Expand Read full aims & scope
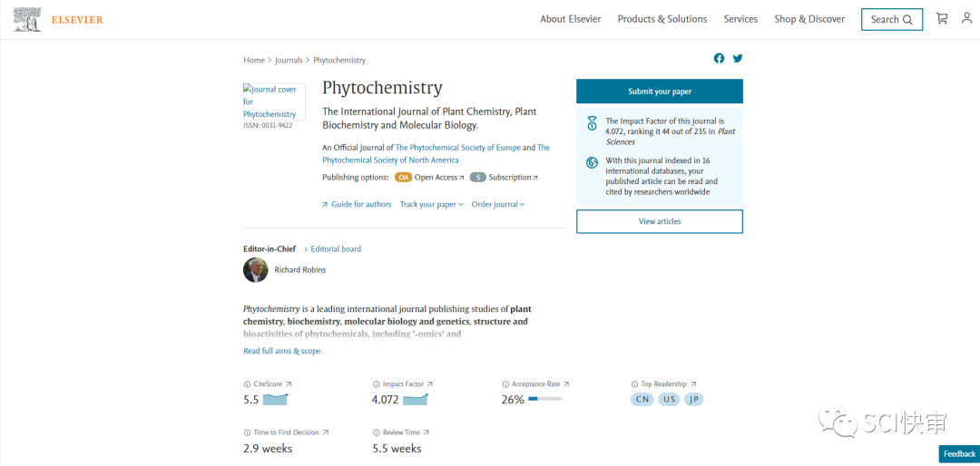 (281, 351)
